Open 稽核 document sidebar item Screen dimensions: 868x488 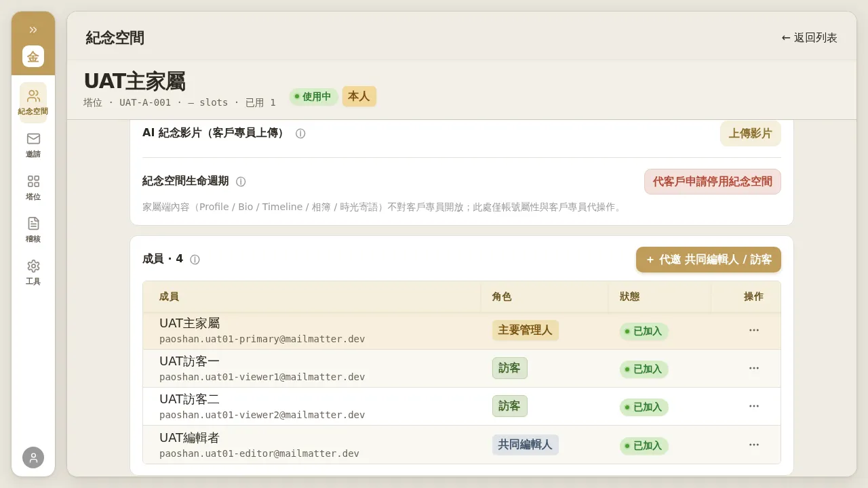(x=33, y=230)
